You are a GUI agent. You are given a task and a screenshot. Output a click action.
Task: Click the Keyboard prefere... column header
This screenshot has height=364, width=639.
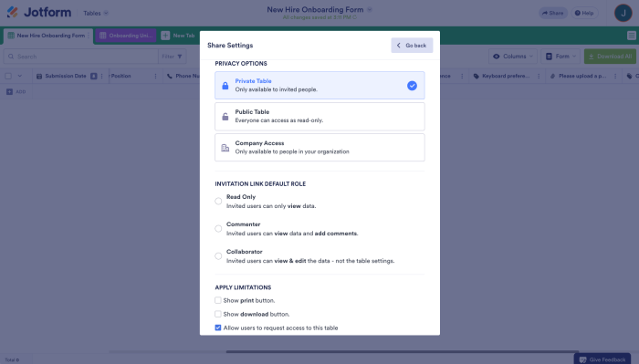point(506,76)
